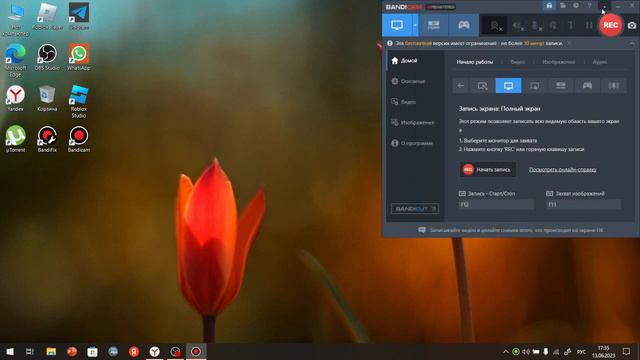The height and width of the screenshot is (360, 640).
Task: Select HDMI device recording mode in top bar
Action: (x=433, y=25)
